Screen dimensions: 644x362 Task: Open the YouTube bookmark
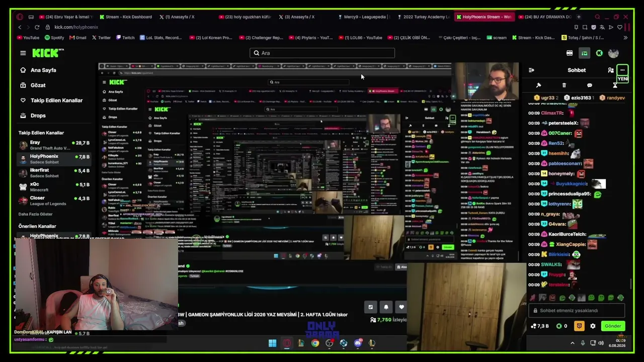pyautogui.click(x=28, y=38)
